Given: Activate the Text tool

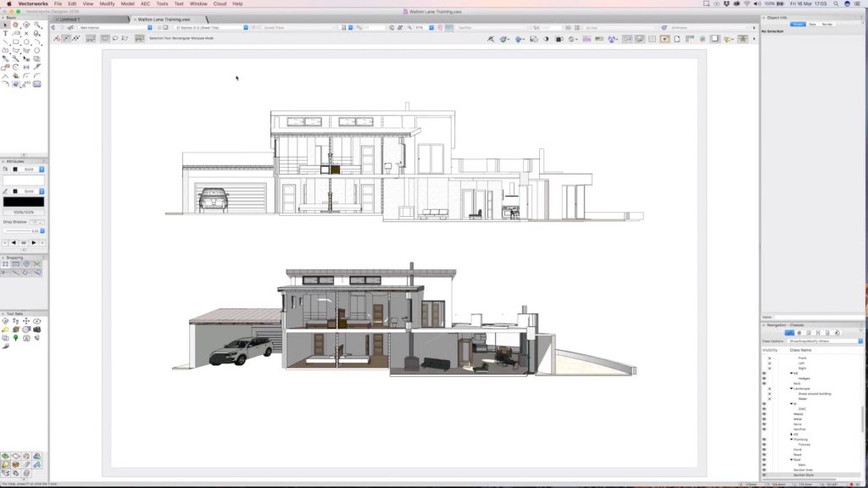Looking at the screenshot, I should 6,34.
